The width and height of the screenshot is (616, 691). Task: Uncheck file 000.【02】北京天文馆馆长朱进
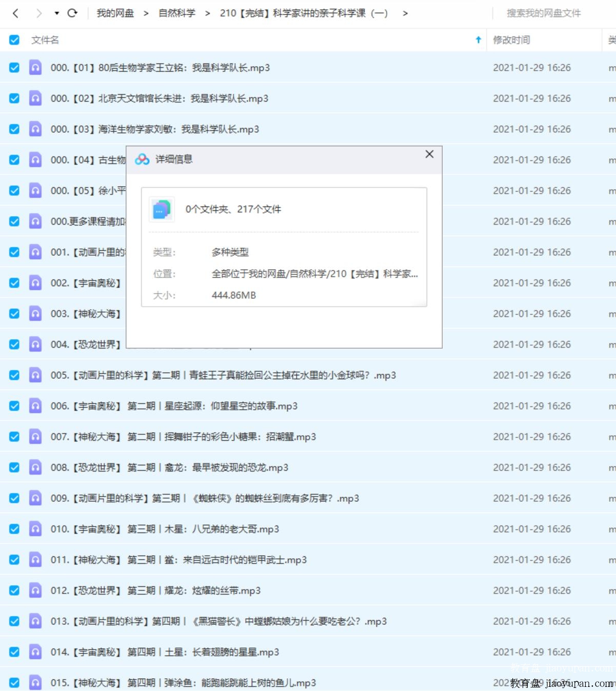coord(14,98)
